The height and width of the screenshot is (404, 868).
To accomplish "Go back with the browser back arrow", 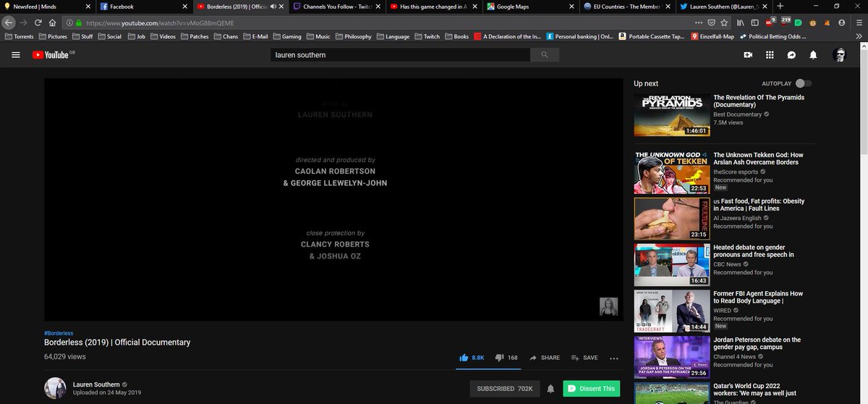I will pyautogui.click(x=9, y=22).
